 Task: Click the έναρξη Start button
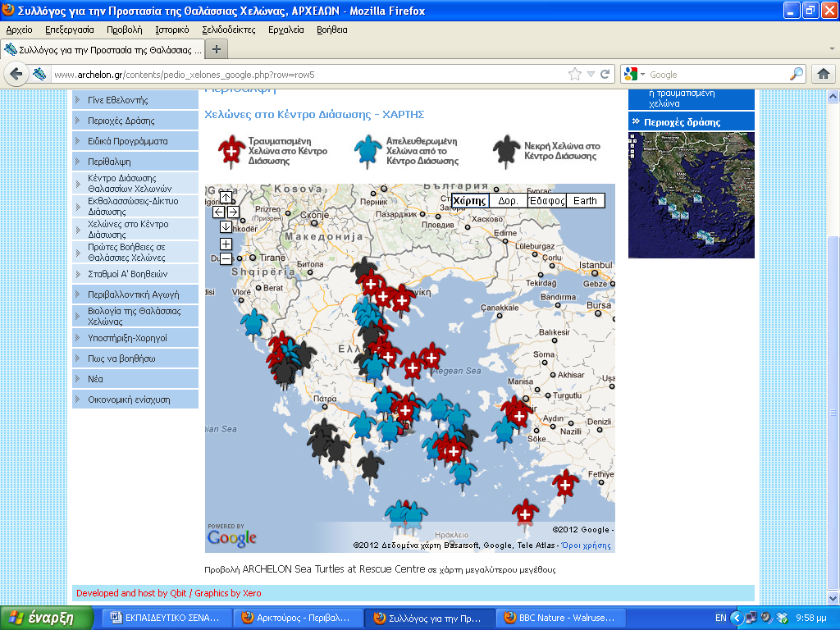click(47, 618)
